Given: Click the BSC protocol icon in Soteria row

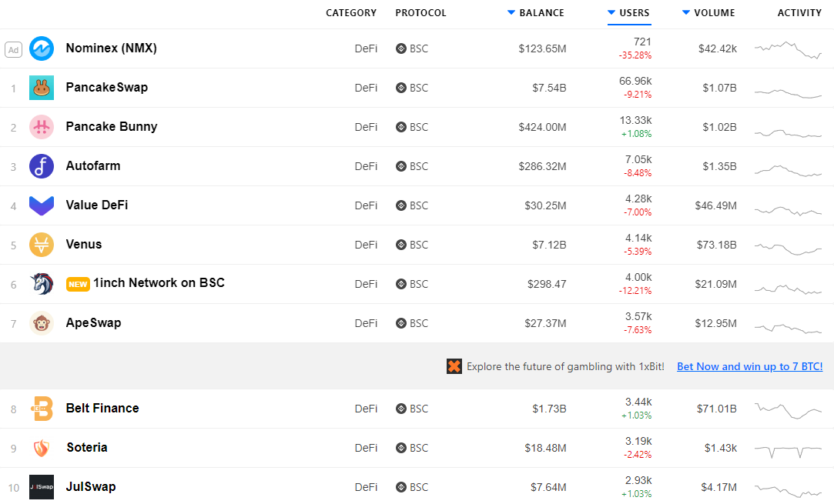Looking at the screenshot, I should [x=401, y=448].
